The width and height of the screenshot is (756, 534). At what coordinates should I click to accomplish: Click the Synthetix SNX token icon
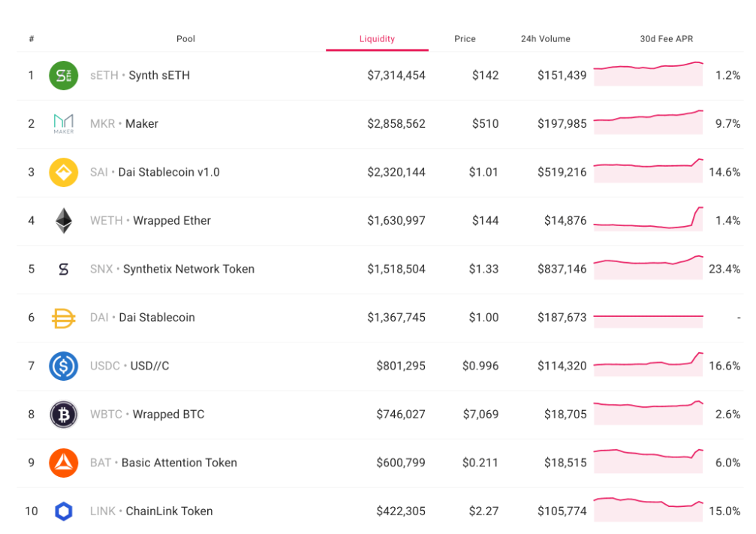point(64,269)
